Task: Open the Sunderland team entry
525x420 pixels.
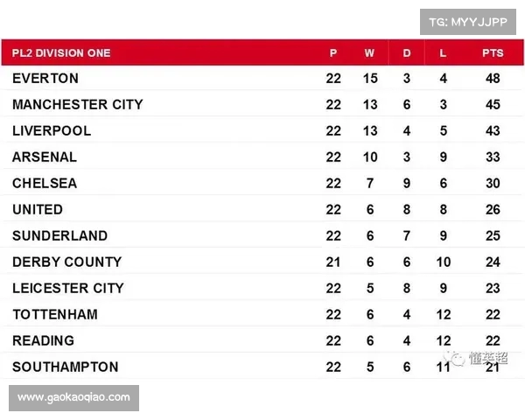Action: tap(59, 235)
